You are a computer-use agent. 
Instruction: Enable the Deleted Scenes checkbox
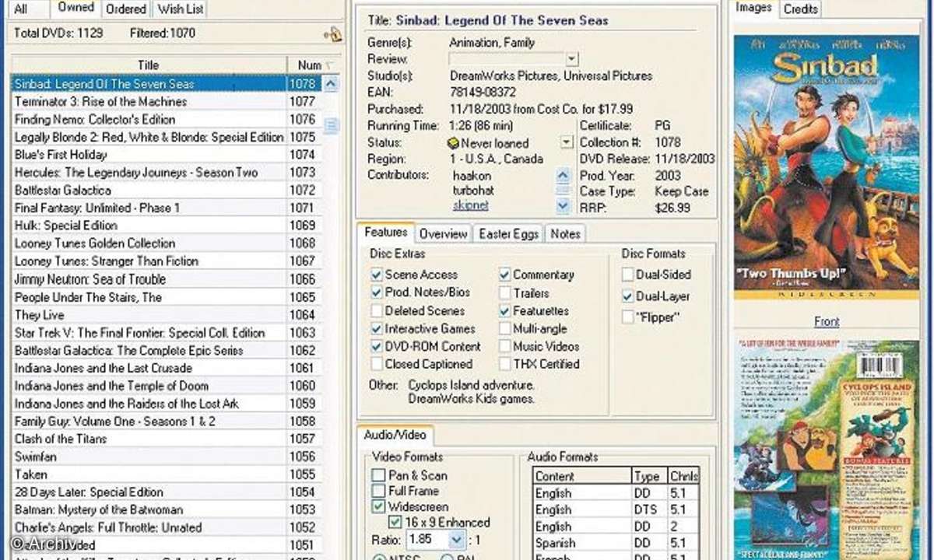(377, 310)
